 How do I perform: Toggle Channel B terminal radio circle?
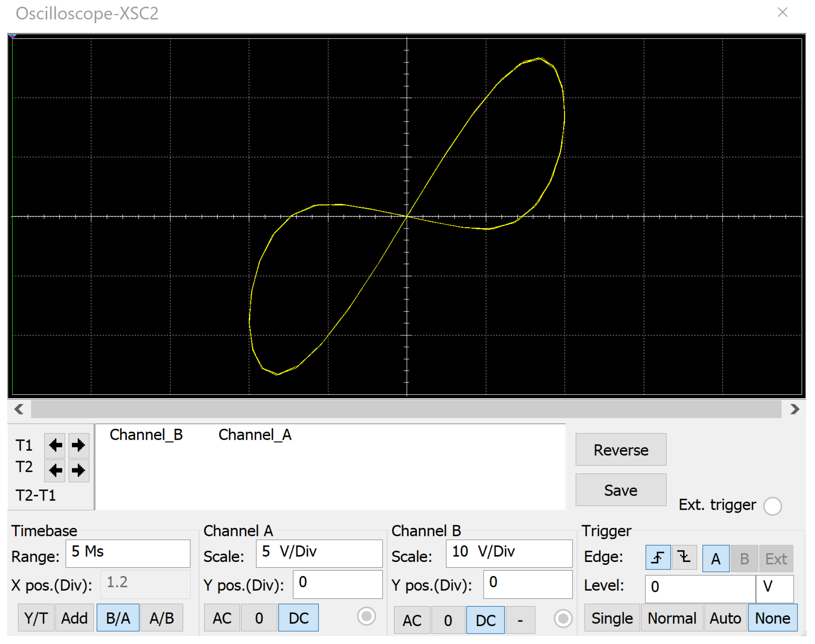tap(563, 619)
